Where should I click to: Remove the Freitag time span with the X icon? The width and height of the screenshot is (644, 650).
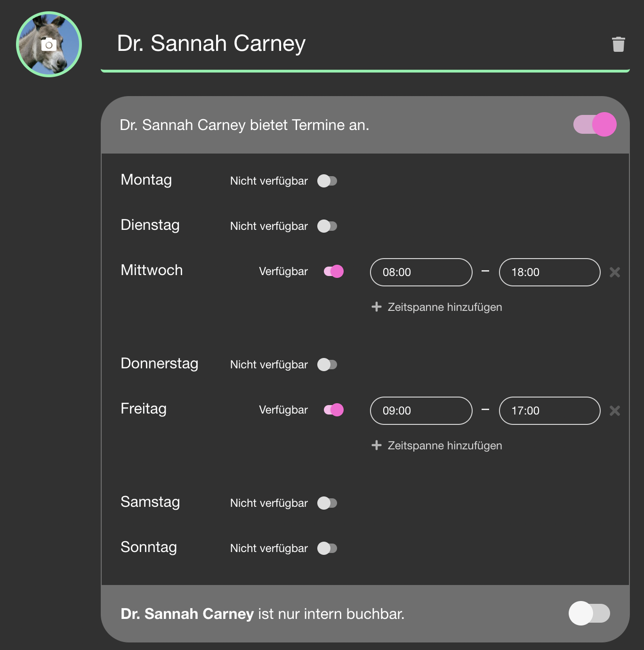point(614,411)
